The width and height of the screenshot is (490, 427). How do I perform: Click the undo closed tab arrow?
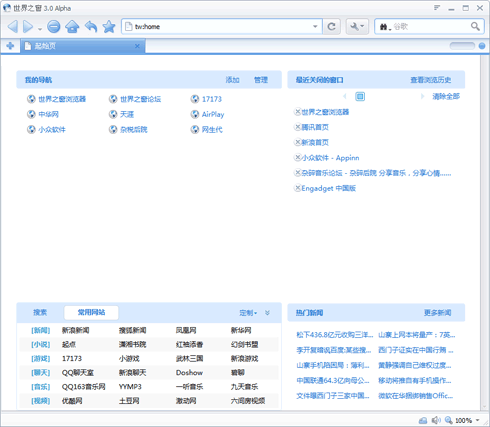click(91, 26)
